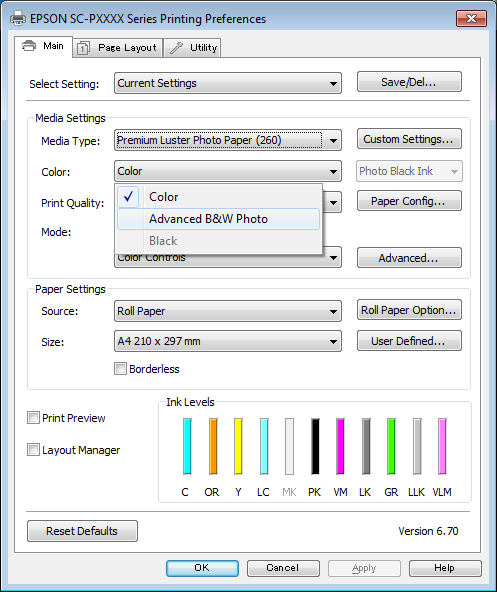
Task: Open the paper Source dropdown
Action: point(228,311)
